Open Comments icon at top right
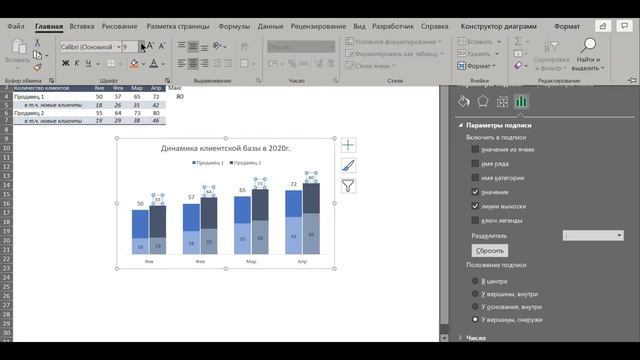640x360 pixels. [x=624, y=26]
